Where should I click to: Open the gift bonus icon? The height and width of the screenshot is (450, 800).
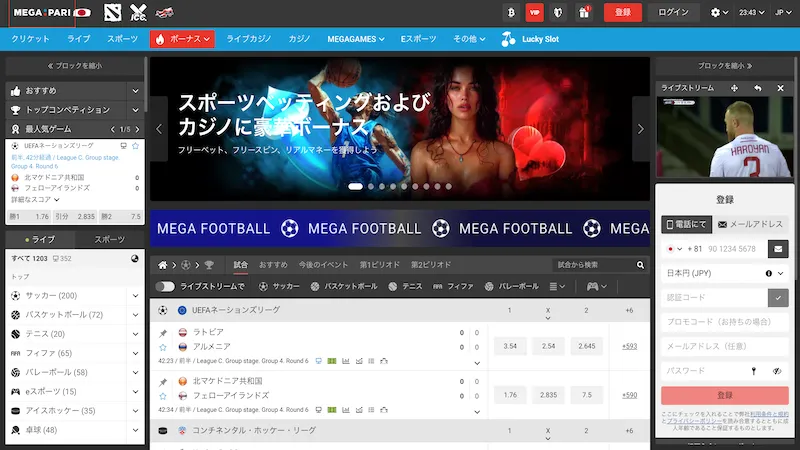pyautogui.click(x=584, y=12)
